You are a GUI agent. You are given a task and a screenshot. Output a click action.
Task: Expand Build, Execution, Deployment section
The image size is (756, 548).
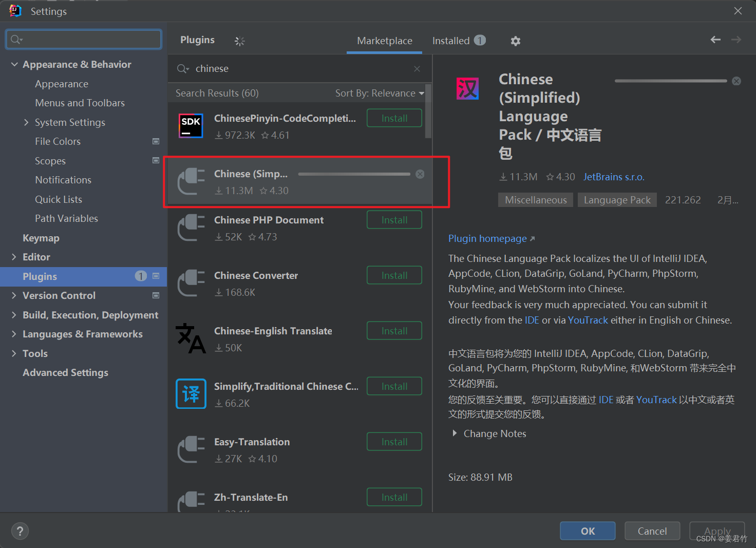(14, 315)
